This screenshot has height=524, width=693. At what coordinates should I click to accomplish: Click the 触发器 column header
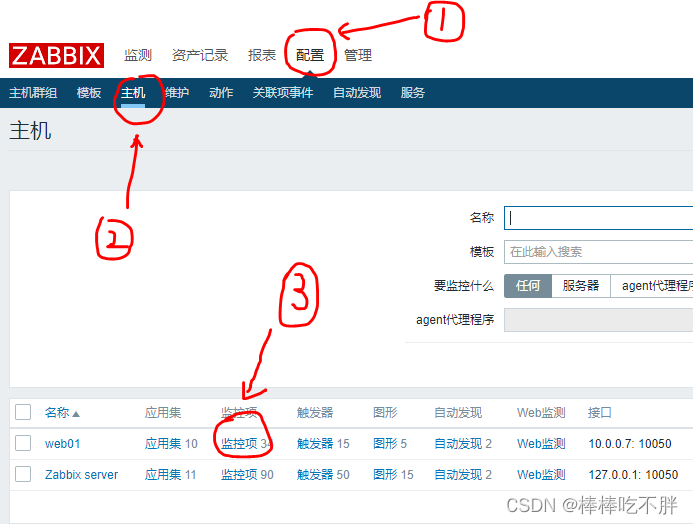pyautogui.click(x=315, y=413)
